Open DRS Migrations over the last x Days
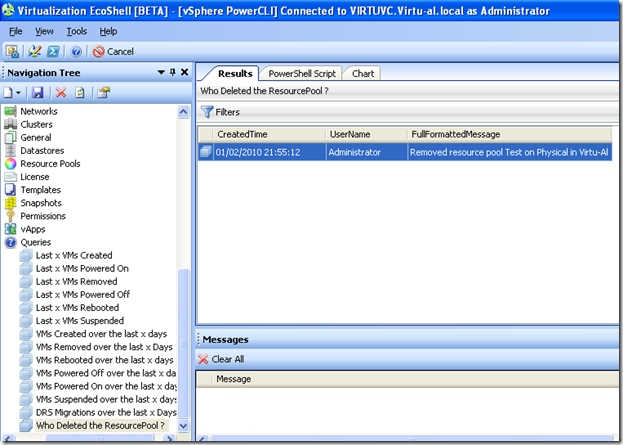 click(x=106, y=413)
